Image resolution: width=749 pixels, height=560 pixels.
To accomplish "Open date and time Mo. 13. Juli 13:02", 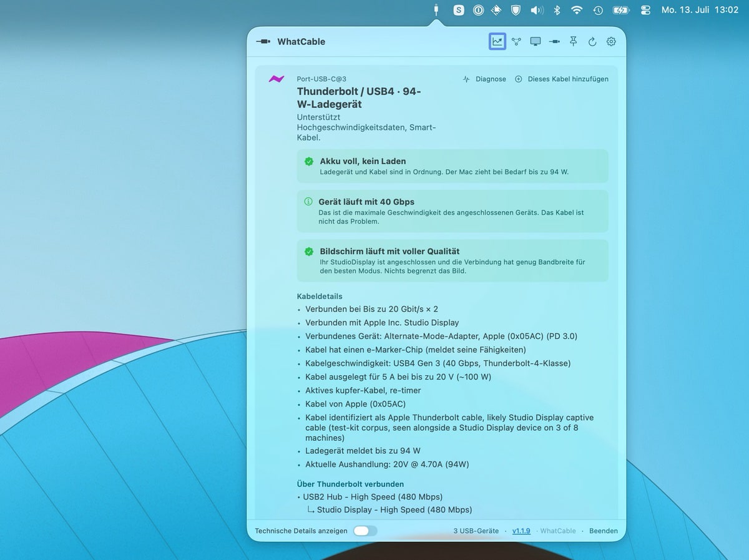I will pos(700,10).
